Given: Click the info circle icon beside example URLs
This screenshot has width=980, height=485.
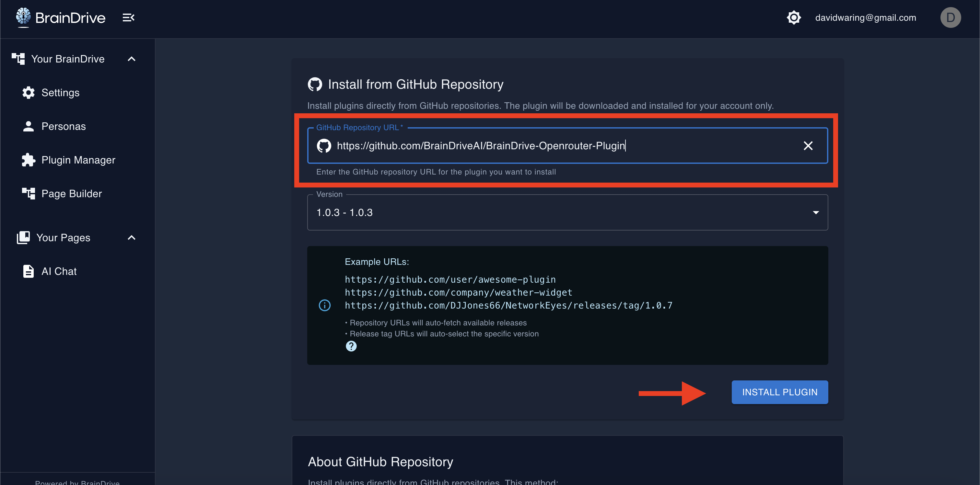Looking at the screenshot, I should [324, 305].
